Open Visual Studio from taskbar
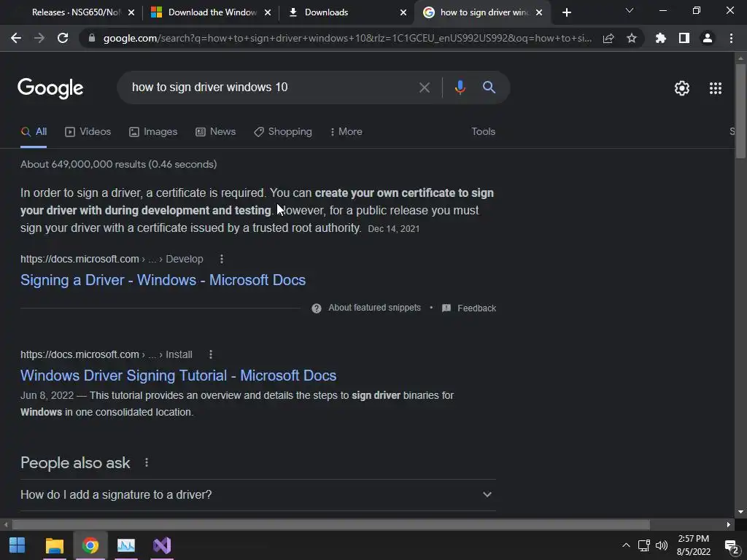Screen dimensions: 747x560 coord(162,545)
